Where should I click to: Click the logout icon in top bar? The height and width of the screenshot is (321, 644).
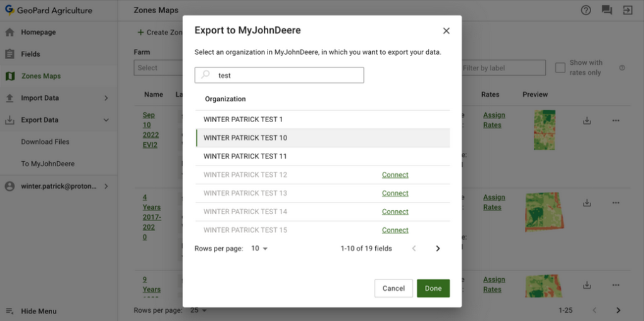point(627,10)
